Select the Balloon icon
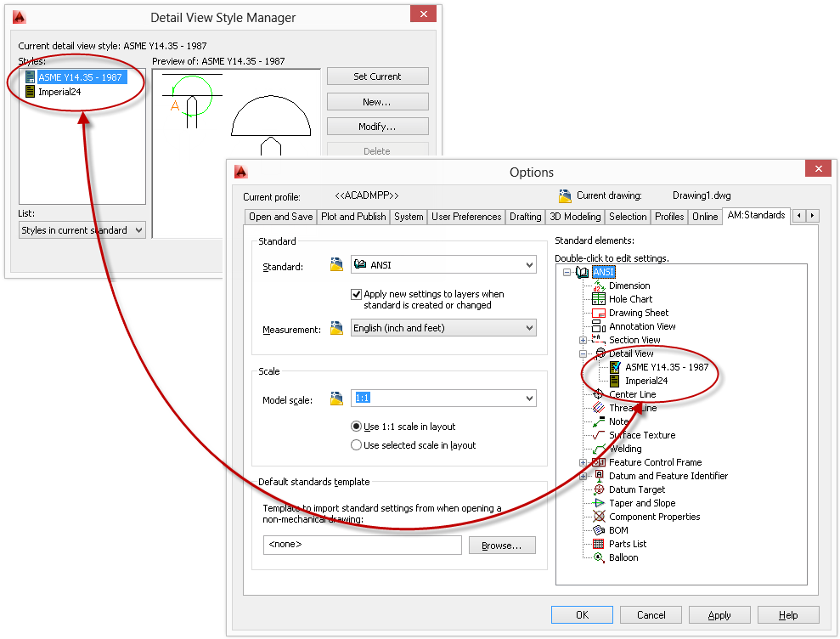840x639 pixels. click(599, 557)
